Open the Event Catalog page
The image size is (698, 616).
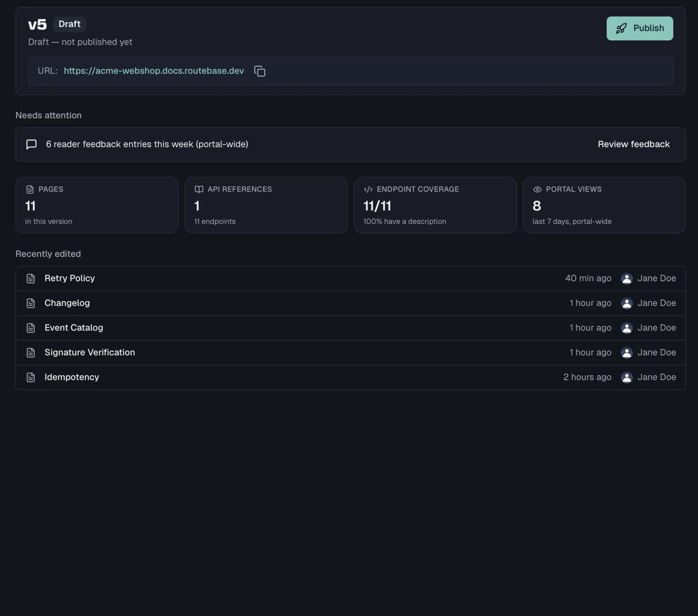tap(351, 328)
